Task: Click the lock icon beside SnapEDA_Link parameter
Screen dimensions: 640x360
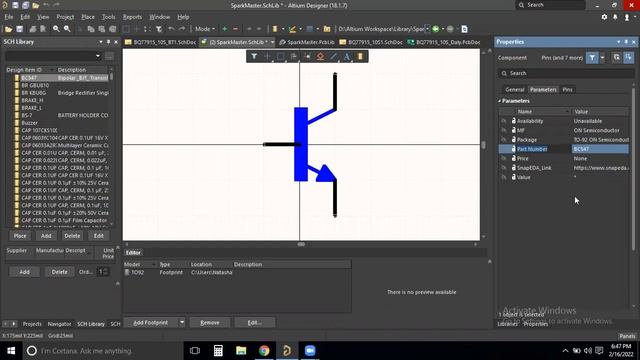Action: pyautogui.click(x=513, y=168)
